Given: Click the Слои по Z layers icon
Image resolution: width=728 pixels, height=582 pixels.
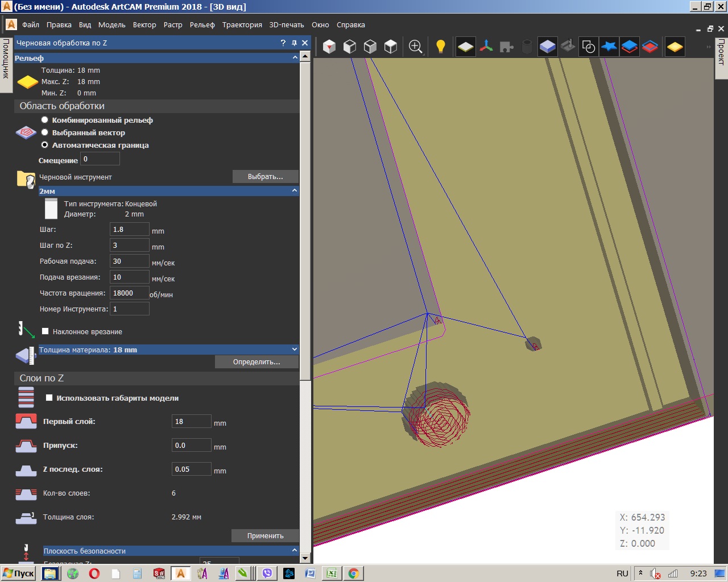Looking at the screenshot, I should (x=26, y=397).
